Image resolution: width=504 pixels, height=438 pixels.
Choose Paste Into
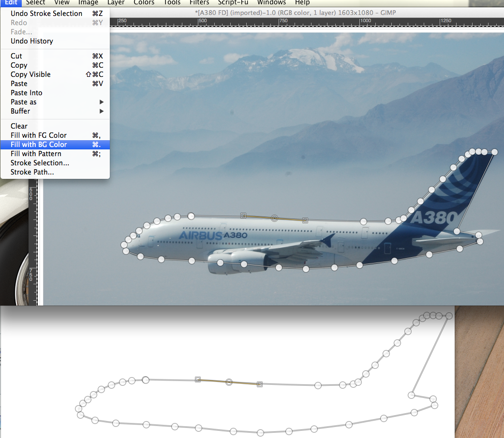[x=55, y=93]
